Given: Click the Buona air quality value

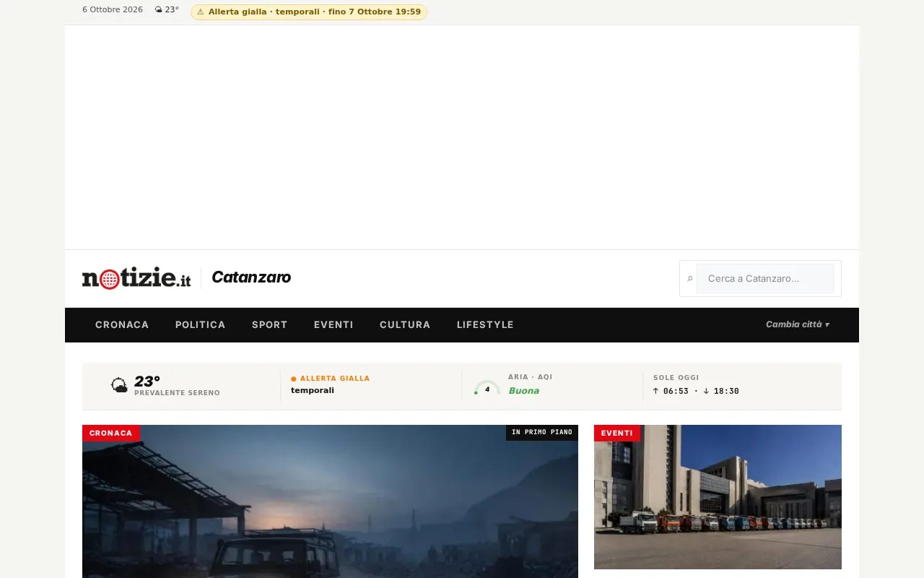Looking at the screenshot, I should (524, 391).
